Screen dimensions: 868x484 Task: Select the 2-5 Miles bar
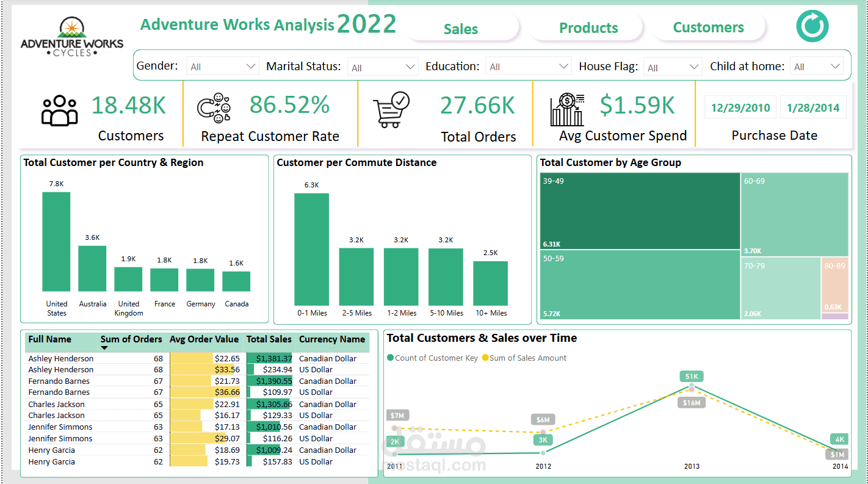[356, 276]
